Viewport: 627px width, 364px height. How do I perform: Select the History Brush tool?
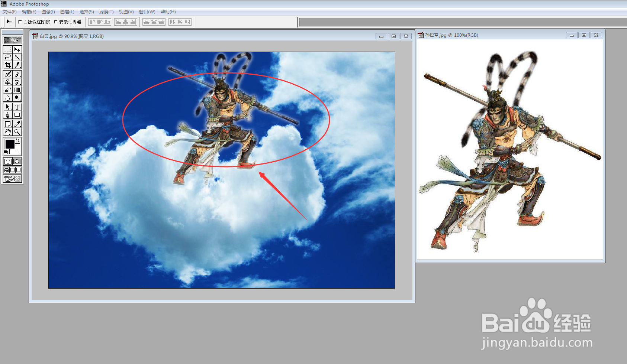click(17, 82)
